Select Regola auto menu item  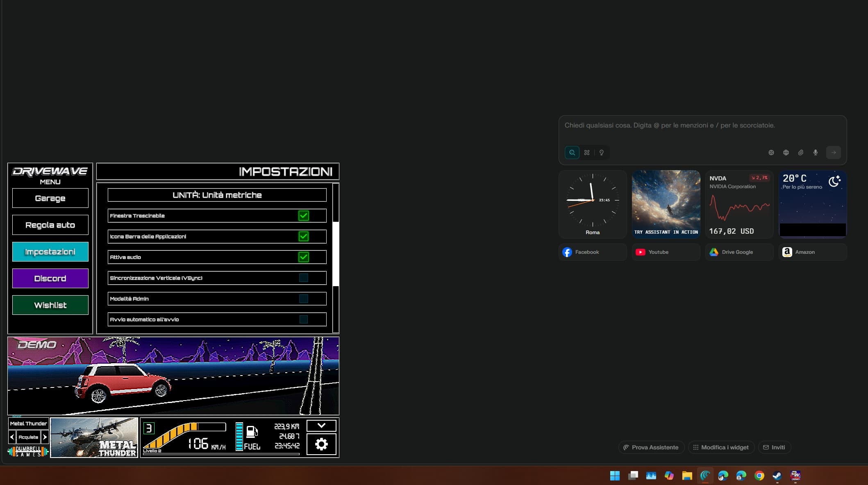click(x=50, y=225)
